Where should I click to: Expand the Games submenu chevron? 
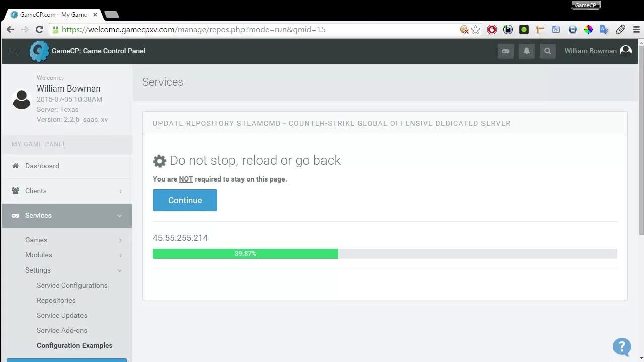point(120,240)
